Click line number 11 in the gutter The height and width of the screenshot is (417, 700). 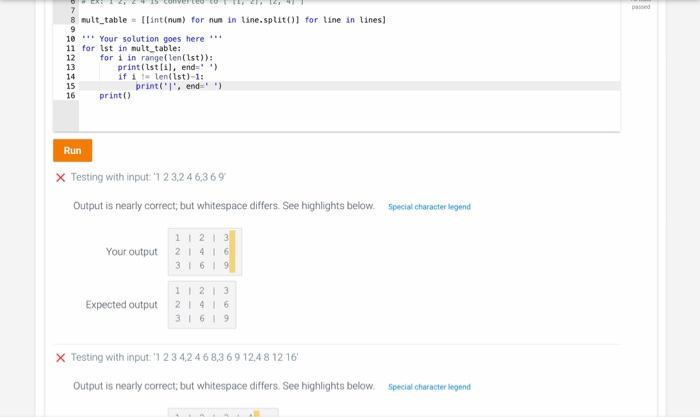(71, 48)
